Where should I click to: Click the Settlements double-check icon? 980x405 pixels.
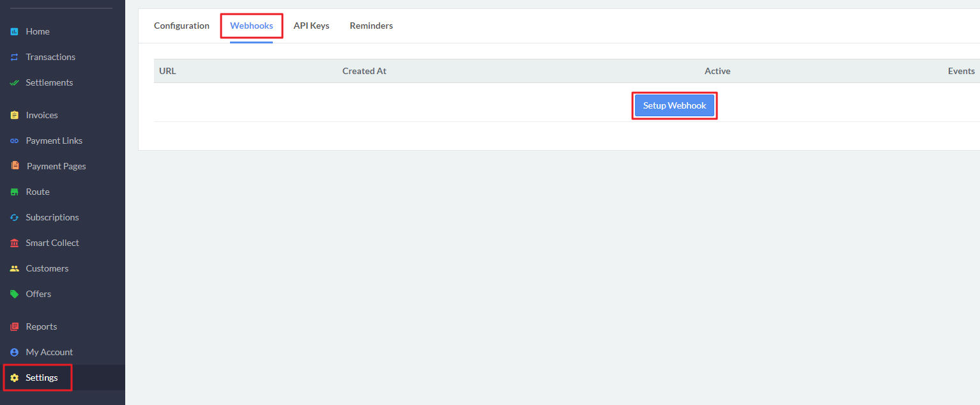point(15,82)
